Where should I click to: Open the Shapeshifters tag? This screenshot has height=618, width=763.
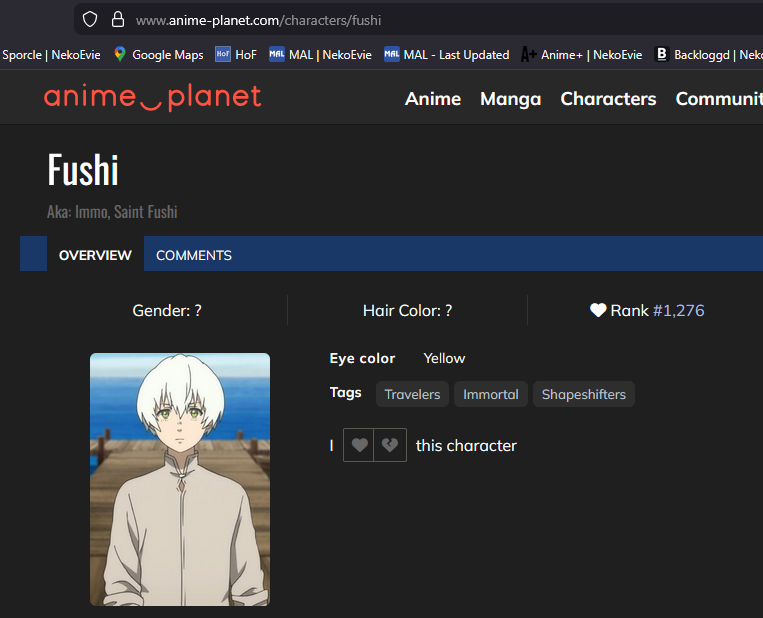click(x=583, y=394)
